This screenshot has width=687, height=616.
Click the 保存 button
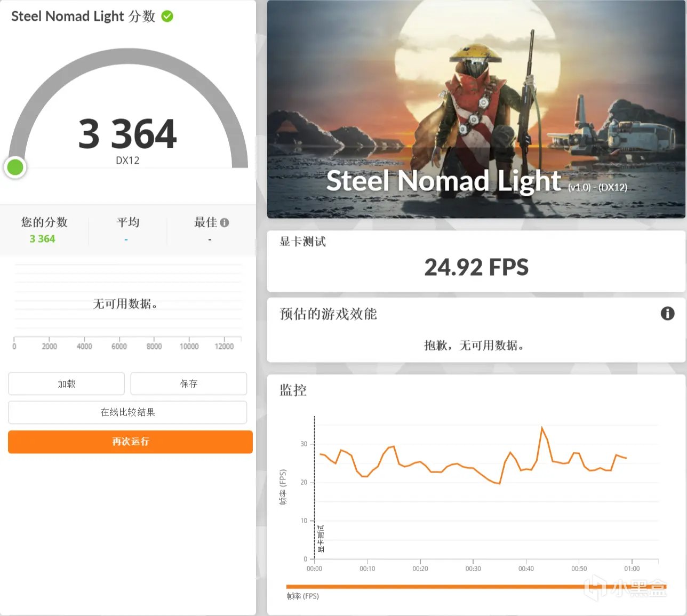189,383
